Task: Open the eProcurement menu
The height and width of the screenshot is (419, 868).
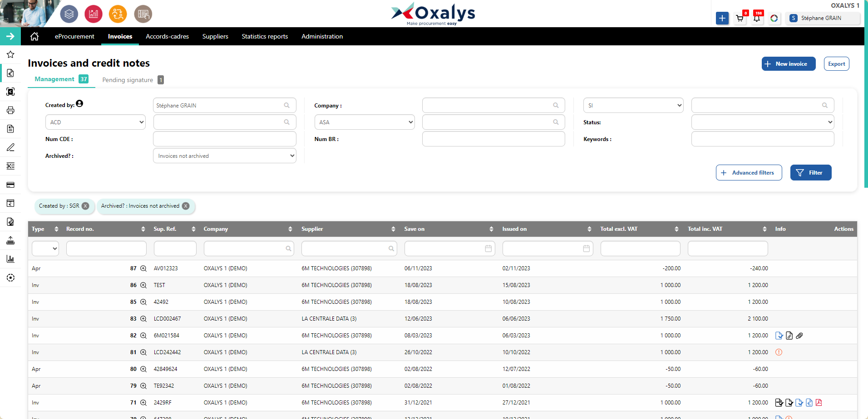Action: tap(74, 36)
